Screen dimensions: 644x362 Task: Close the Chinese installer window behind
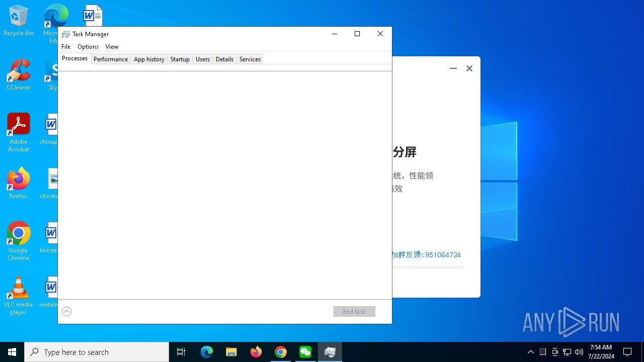[x=469, y=68]
